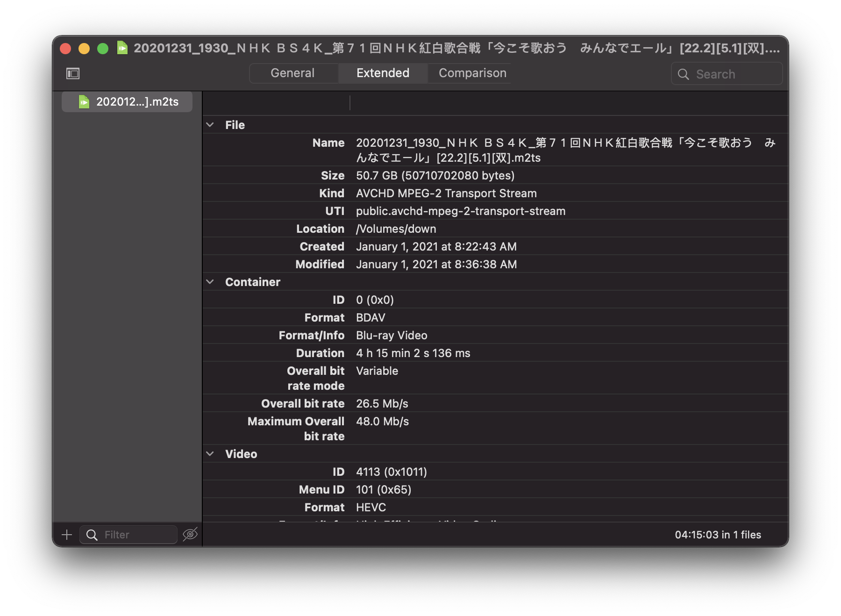Screen dimensions: 841x616
Task: Click the Name field label
Action: click(x=328, y=143)
